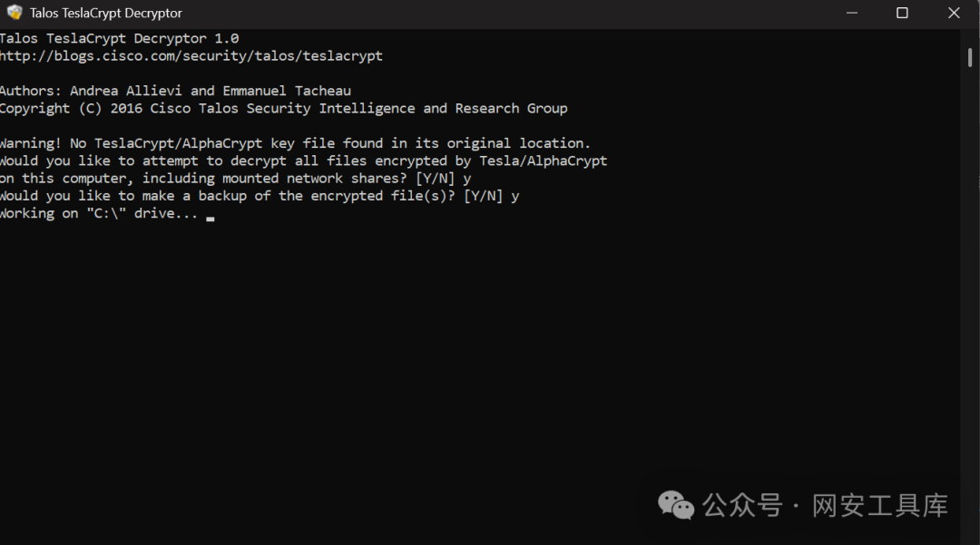Click the 'Would you like to attempt to decrypt' line
980x545 pixels.
point(304,161)
